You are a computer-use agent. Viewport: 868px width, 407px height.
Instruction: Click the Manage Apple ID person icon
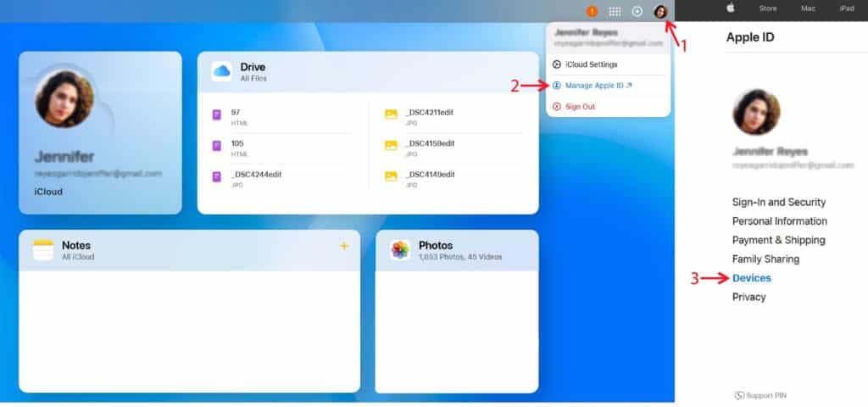pos(557,86)
